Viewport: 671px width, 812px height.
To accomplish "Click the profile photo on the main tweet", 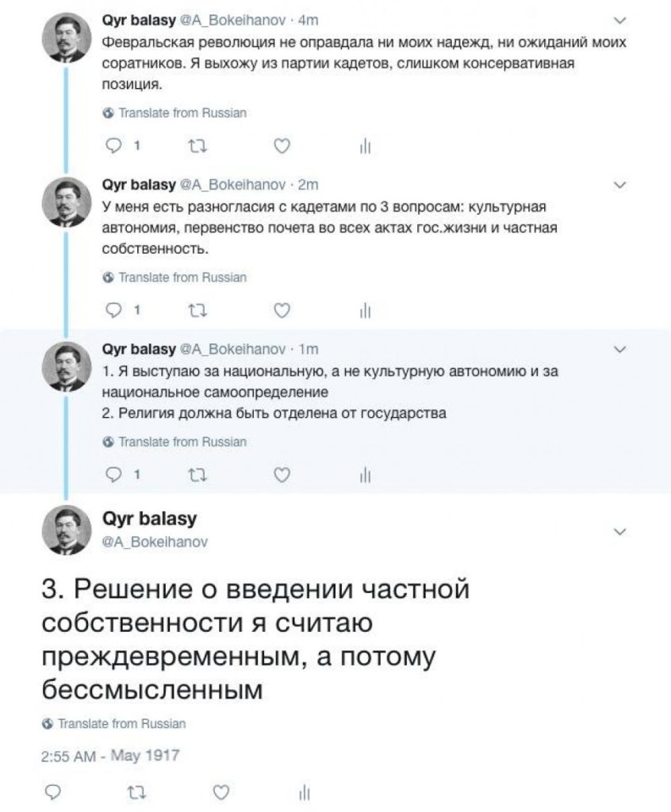I will coord(62,530).
